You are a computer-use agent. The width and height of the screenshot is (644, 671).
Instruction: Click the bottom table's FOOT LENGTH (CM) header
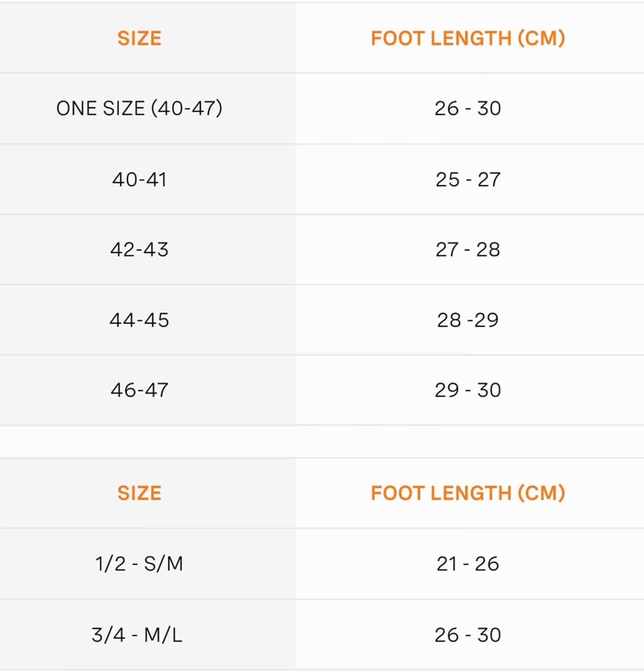tap(468, 493)
